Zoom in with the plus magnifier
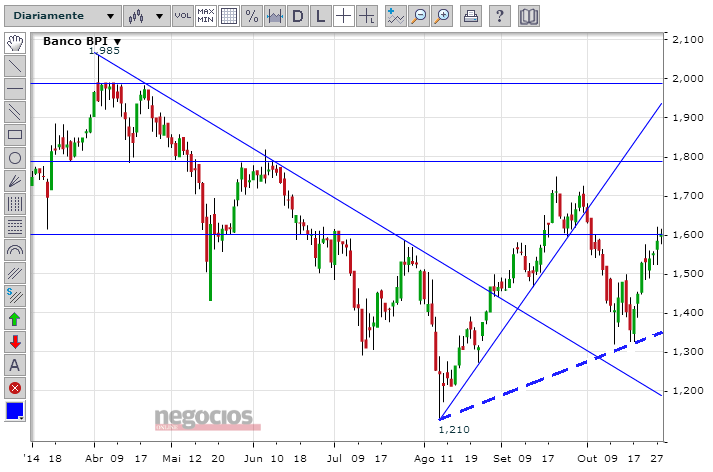 442,16
